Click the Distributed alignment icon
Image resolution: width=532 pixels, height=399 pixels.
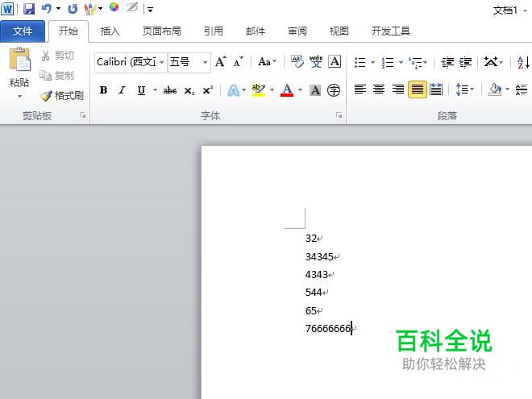click(436, 89)
